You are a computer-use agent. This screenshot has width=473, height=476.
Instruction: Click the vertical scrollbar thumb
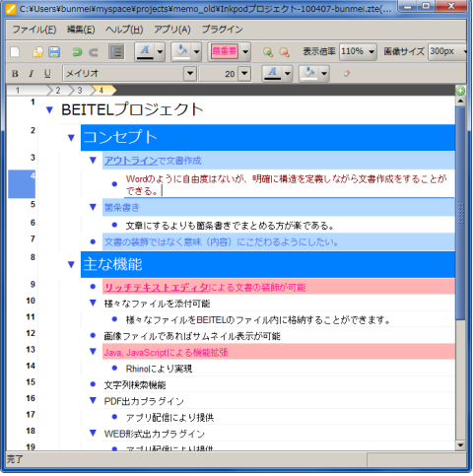coord(460,213)
